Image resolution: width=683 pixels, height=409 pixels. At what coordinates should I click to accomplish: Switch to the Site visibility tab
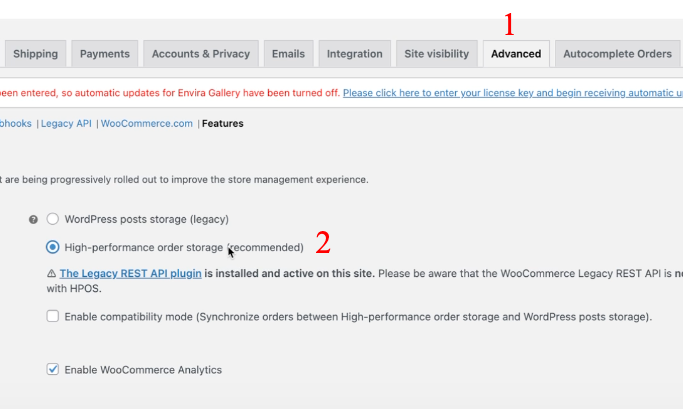(x=436, y=54)
